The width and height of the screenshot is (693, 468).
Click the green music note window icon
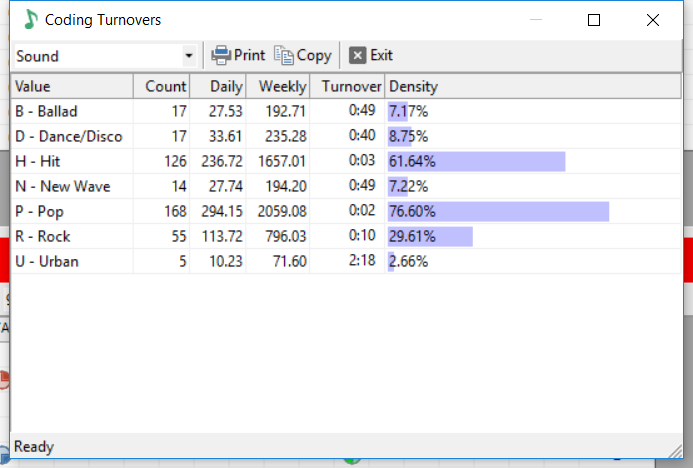pyautogui.click(x=30, y=19)
